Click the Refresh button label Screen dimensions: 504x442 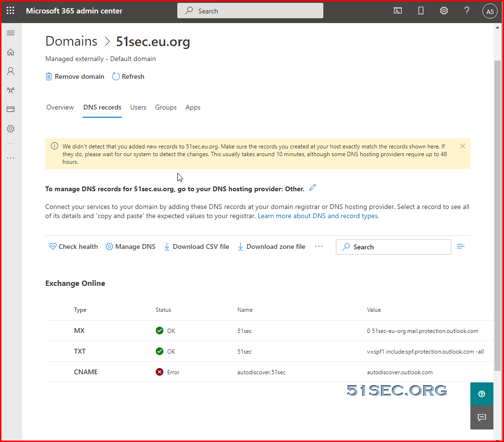click(133, 76)
